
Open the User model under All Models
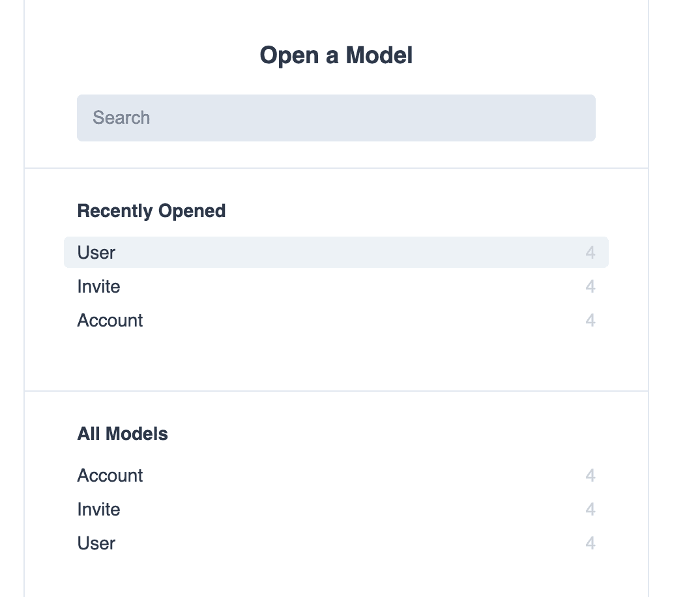pos(96,543)
